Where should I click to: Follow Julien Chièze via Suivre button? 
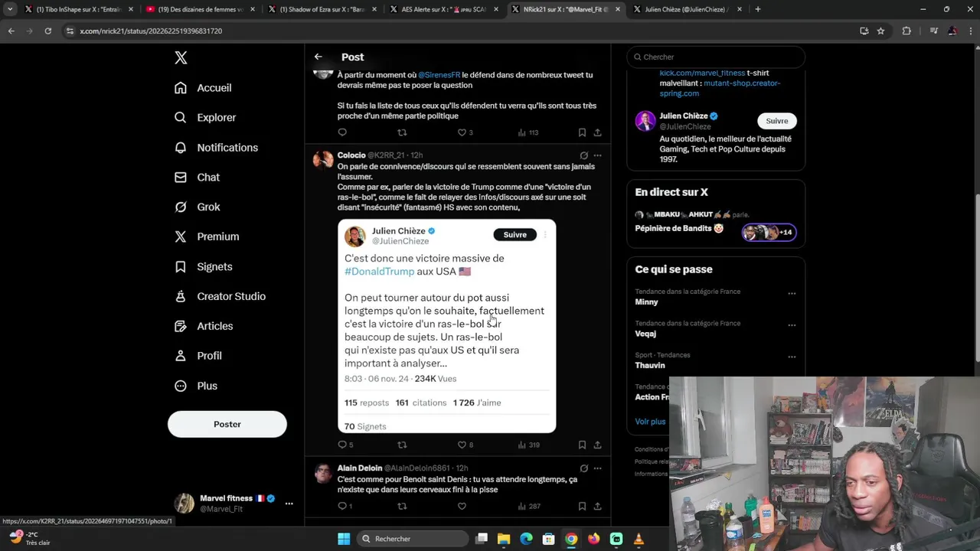pos(776,121)
